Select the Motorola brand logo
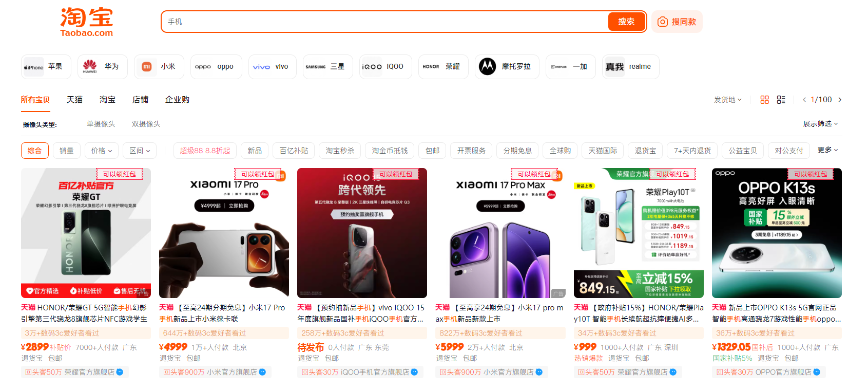 point(487,66)
